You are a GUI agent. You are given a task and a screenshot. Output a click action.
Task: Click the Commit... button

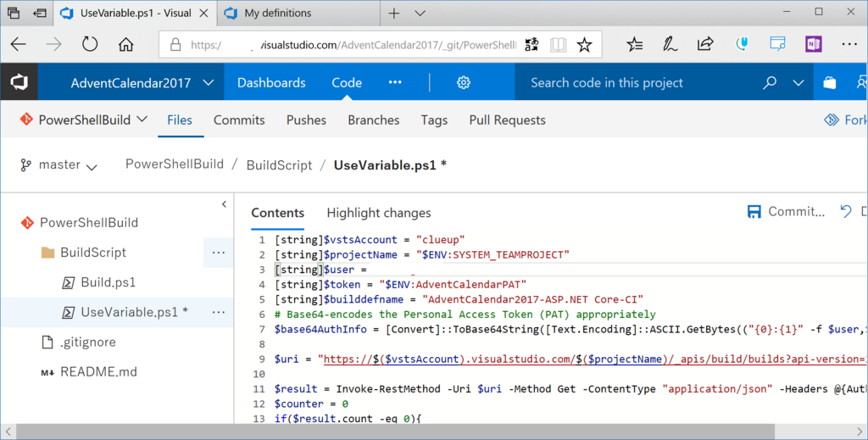click(x=786, y=211)
